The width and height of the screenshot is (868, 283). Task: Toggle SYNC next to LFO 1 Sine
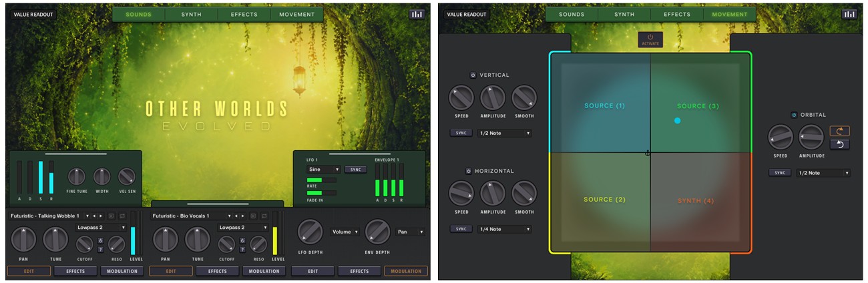click(356, 170)
